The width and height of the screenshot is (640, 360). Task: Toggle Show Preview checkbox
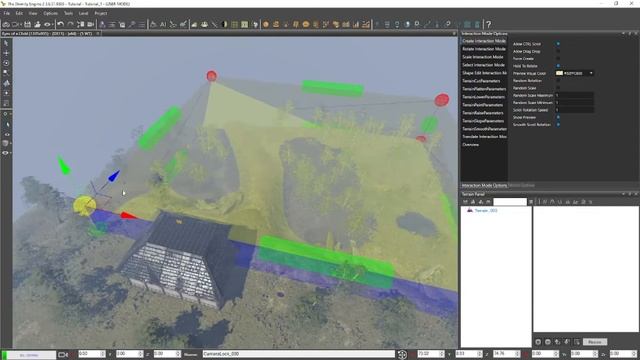coord(558,117)
